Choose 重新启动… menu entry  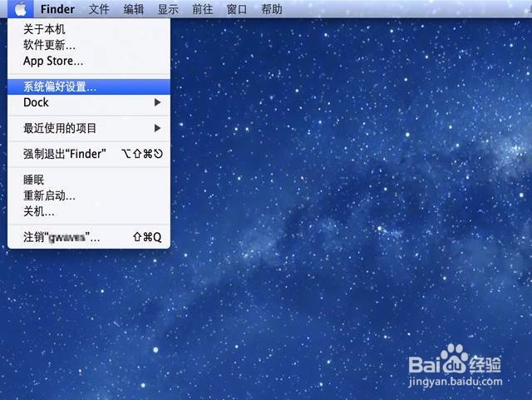(89, 195)
